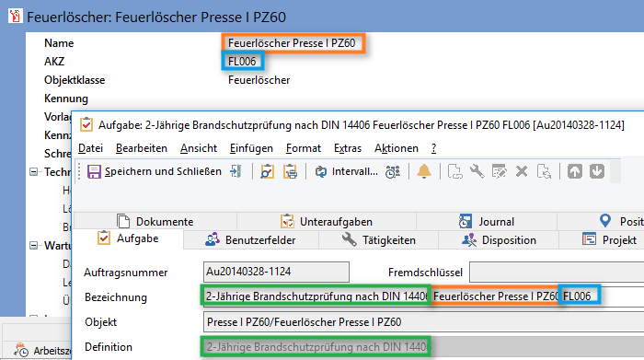The height and width of the screenshot is (360, 644).
Task: Click the document refresh toolbar icon
Action: (544, 171)
